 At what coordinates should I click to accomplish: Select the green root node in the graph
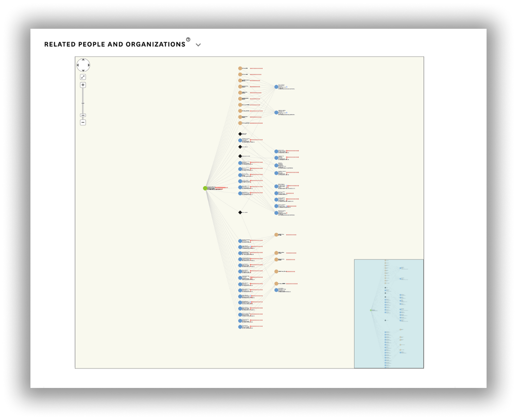click(x=205, y=188)
